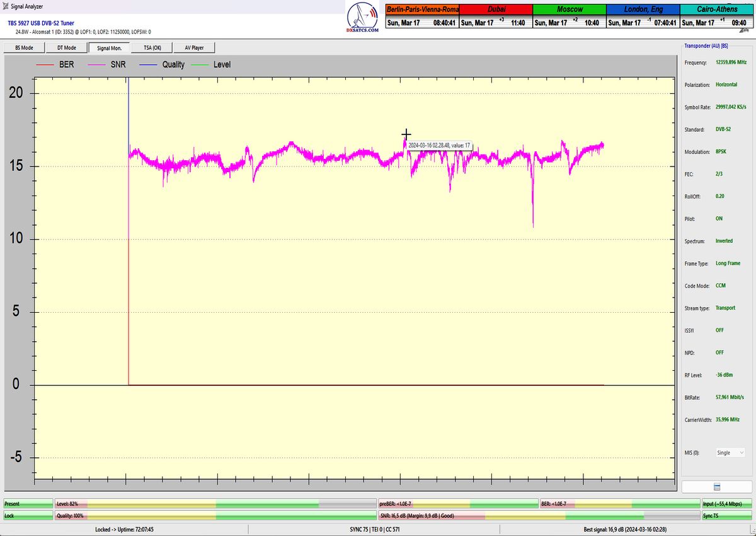
Task: Click the Quality blue legend line
Action: (x=150, y=64)
